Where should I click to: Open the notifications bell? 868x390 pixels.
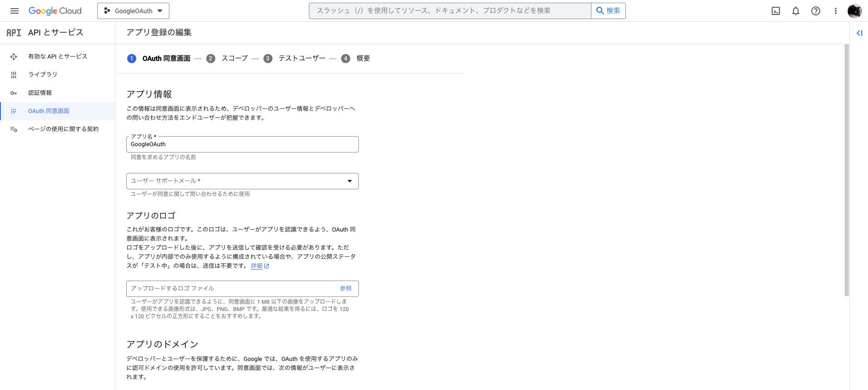[796, 11]
